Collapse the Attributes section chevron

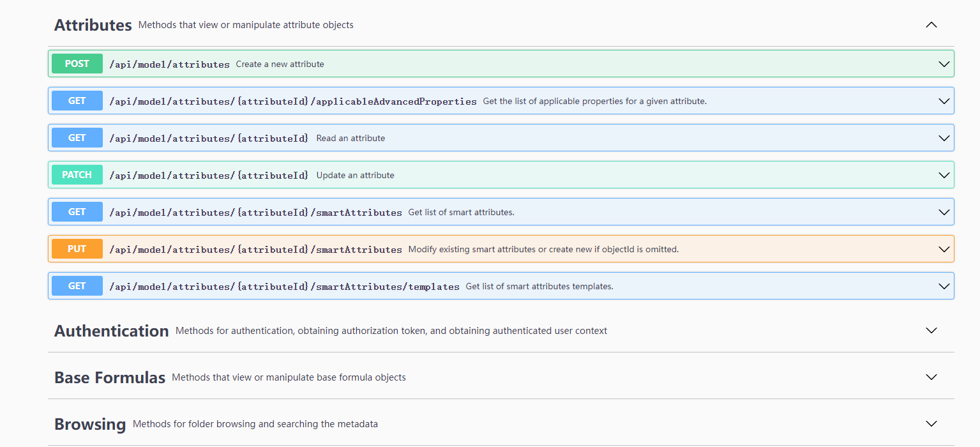point(931,25)
